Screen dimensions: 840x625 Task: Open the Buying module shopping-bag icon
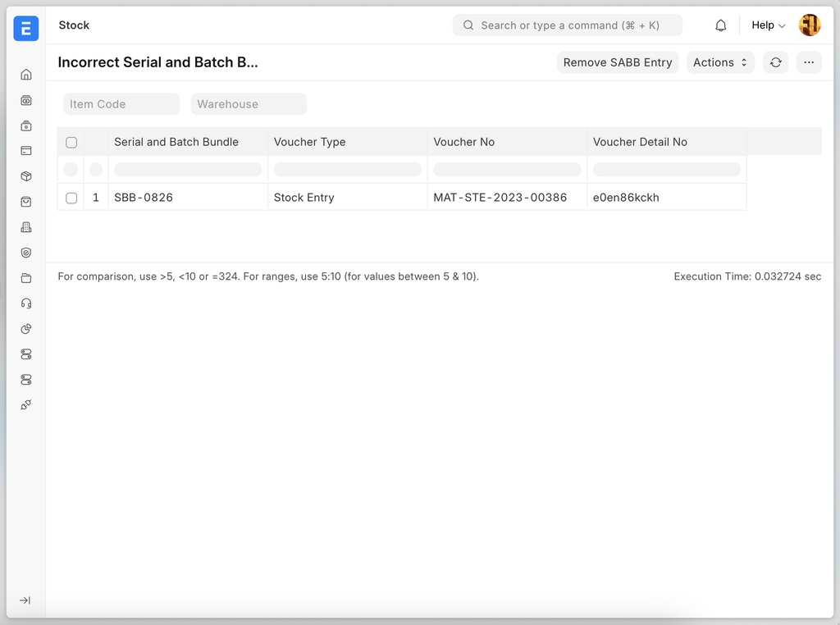click(x=25, y=201)
